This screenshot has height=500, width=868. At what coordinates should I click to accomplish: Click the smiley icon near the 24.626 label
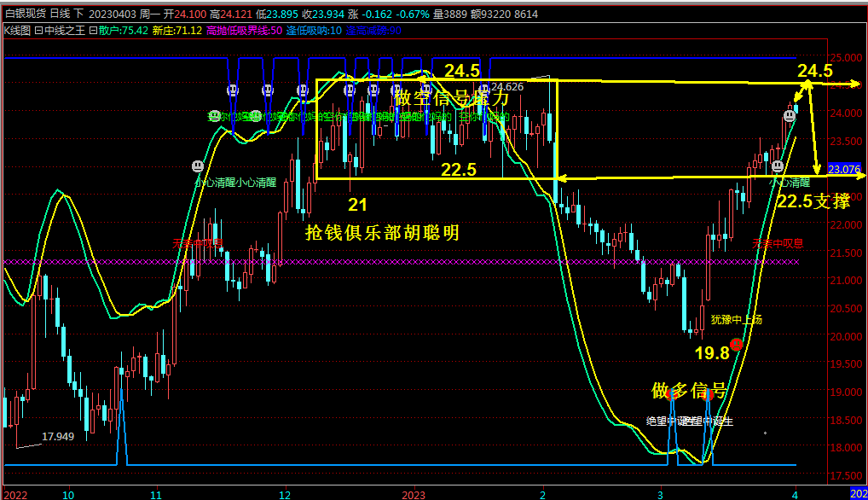tap(484, 90)
